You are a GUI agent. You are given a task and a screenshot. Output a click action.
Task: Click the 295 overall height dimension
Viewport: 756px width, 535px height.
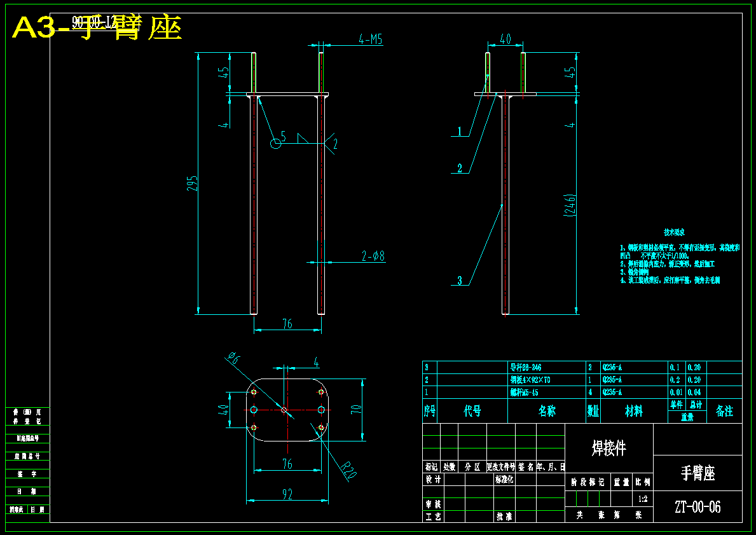pyautogui.click(x=192, y=183)
